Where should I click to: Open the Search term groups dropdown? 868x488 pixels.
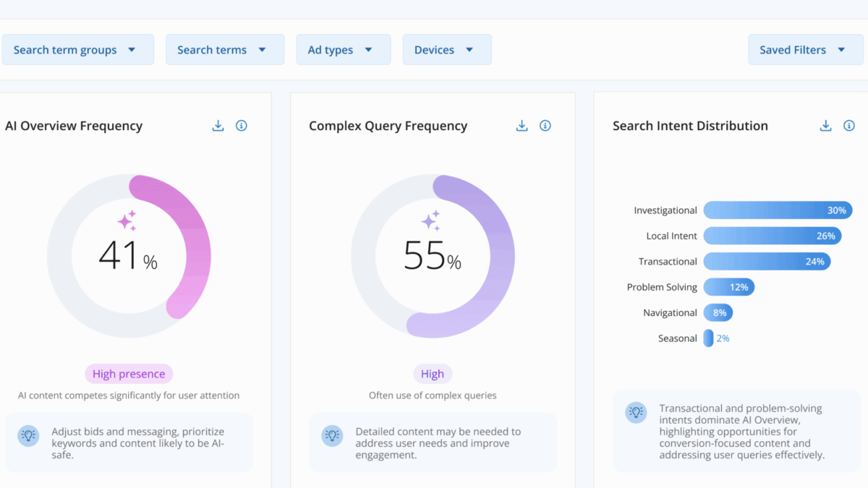point(77,50)
